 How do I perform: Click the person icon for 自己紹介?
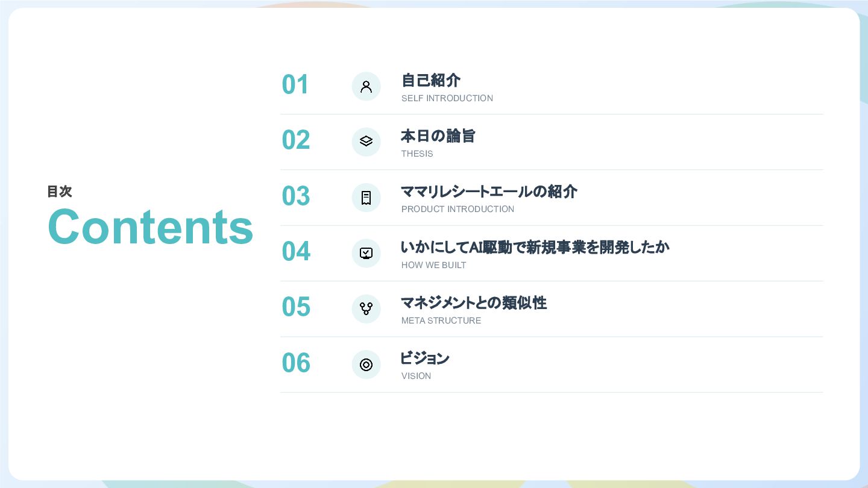(366, 86)
